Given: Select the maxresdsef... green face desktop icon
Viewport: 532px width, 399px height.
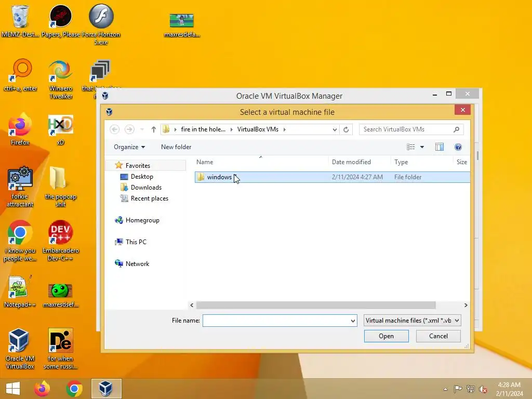Looking at the screenshot, I should click(x=60, y=295).
